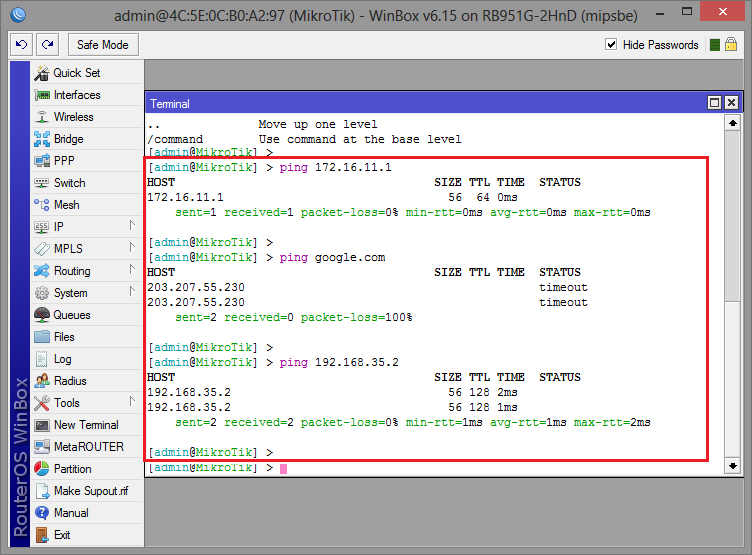This screenshot has width=752, height=555.
Task: Click the System gear icon
Action: pyautogui.click(x=42, y=293)
